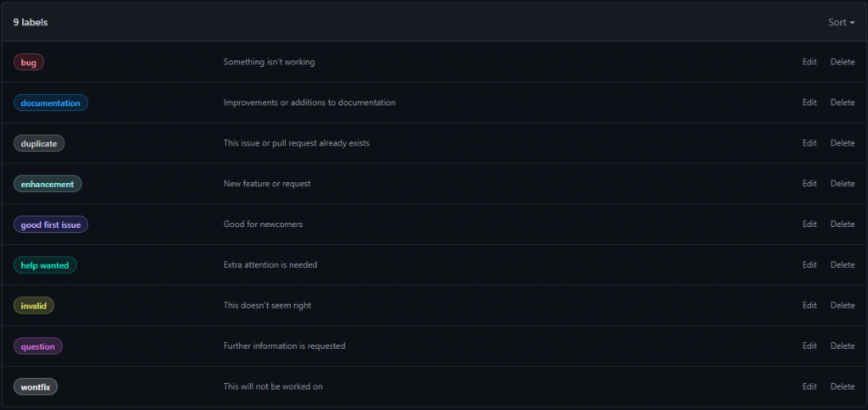Viewport: 868px width, 410px height.
Task: Open the purple question label
Action: (38, 346)
